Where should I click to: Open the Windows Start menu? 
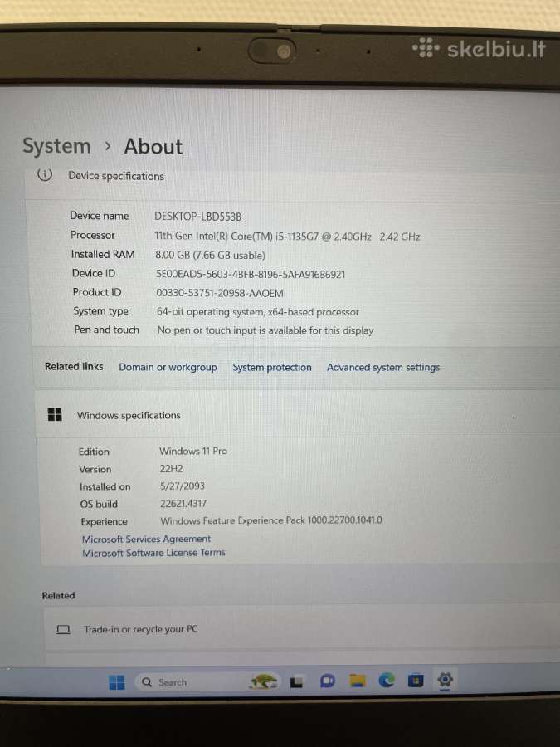(117, 682)
